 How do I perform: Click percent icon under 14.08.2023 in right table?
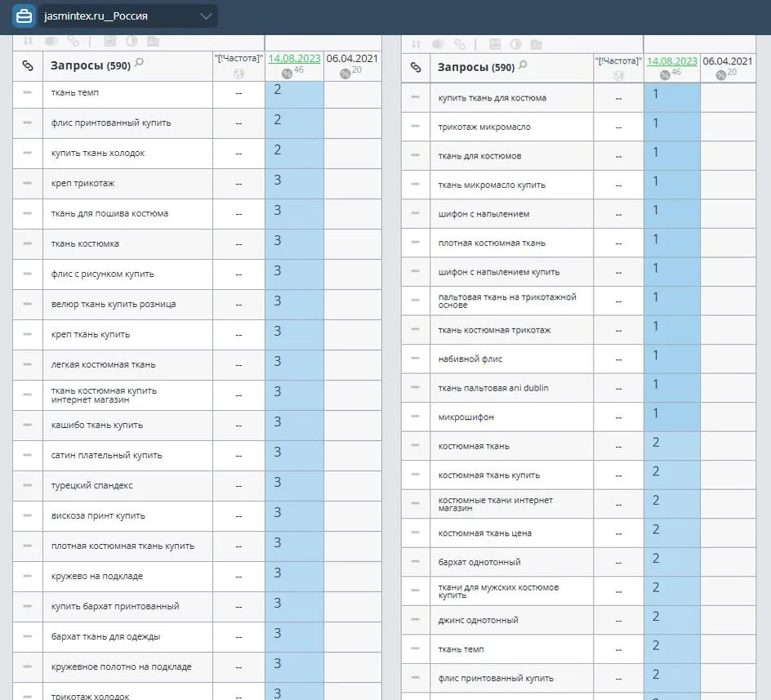665,75
